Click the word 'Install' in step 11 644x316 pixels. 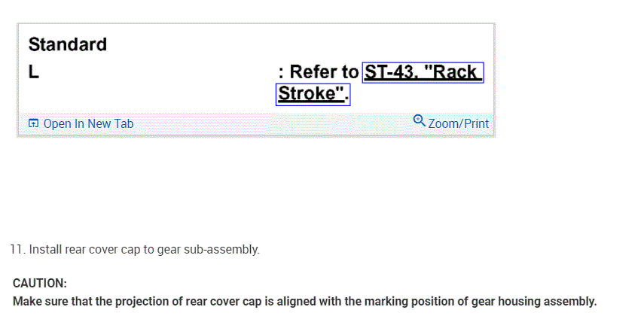pos(46,249)
